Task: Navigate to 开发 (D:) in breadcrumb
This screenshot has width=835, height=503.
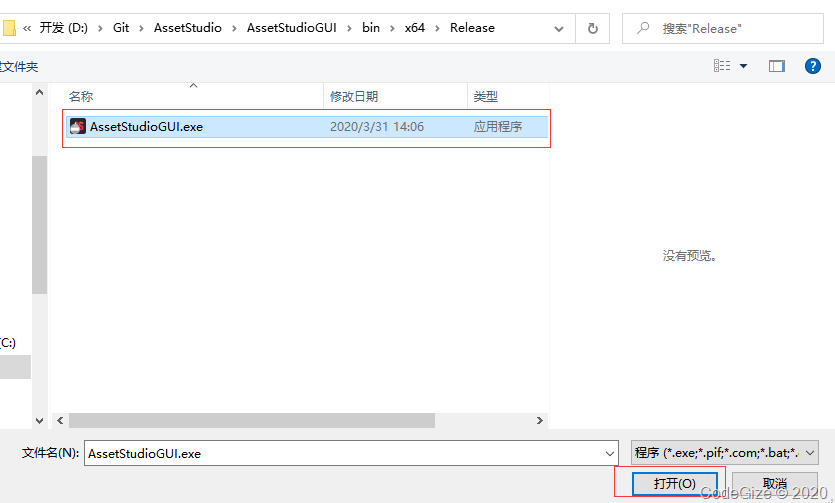Action: [x=63, y=28]
